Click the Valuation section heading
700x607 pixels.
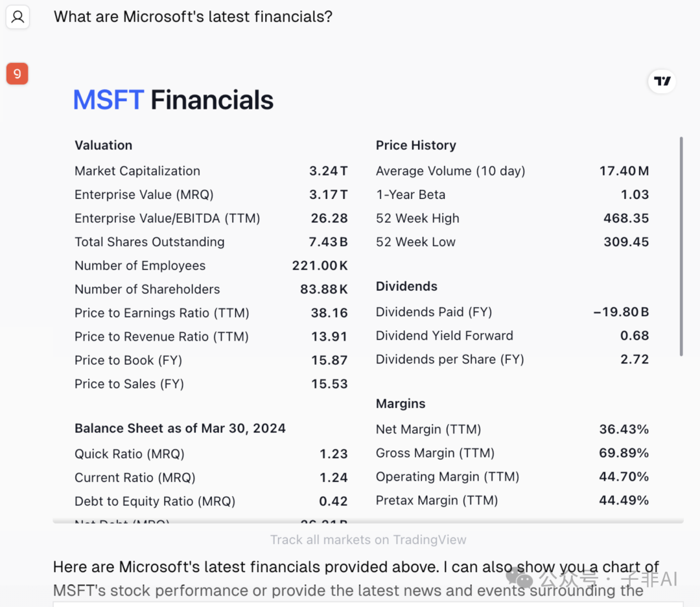click(x=104, y=145)
